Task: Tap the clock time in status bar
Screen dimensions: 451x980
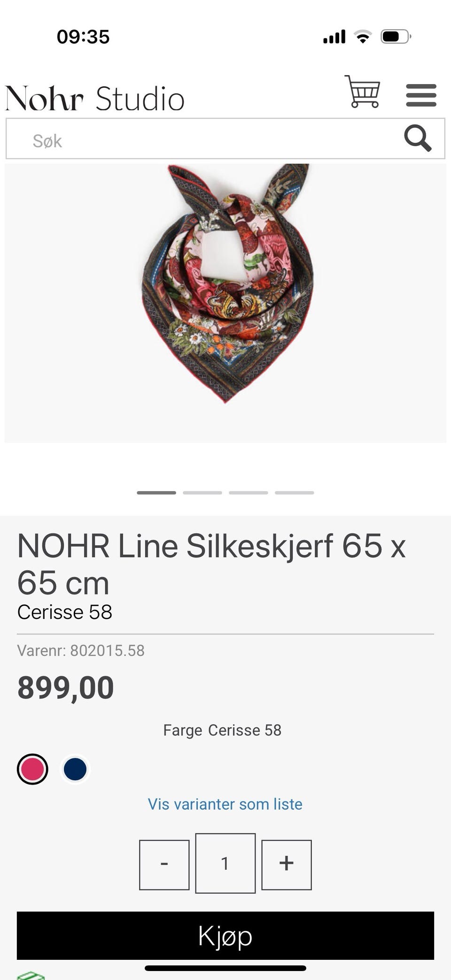Action: coord(83,37)
